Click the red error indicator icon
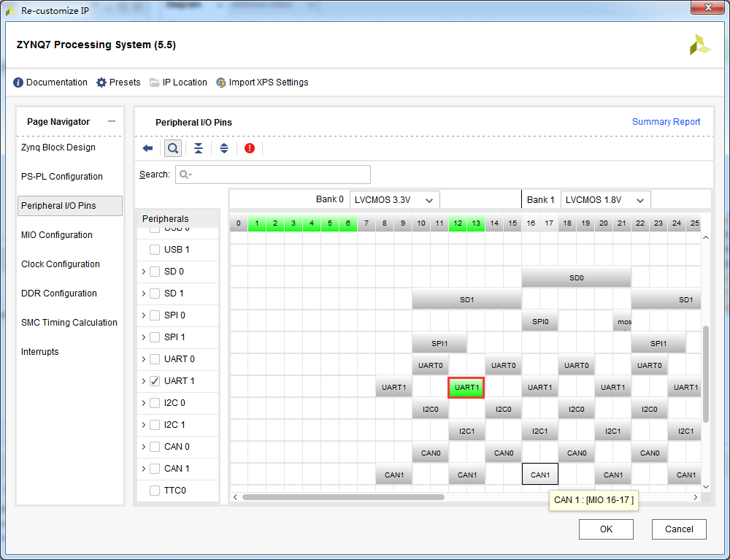 pyautogui.click(x=250, y=148)
